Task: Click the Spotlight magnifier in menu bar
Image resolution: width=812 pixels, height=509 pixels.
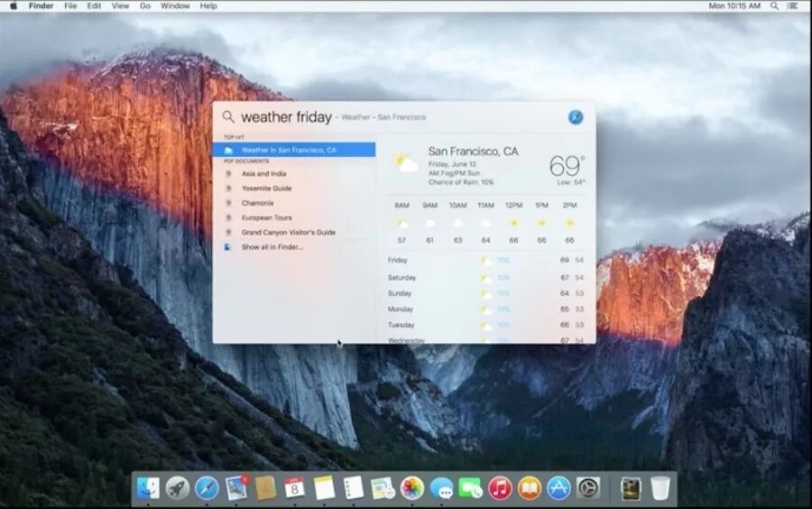Action: 774,5
